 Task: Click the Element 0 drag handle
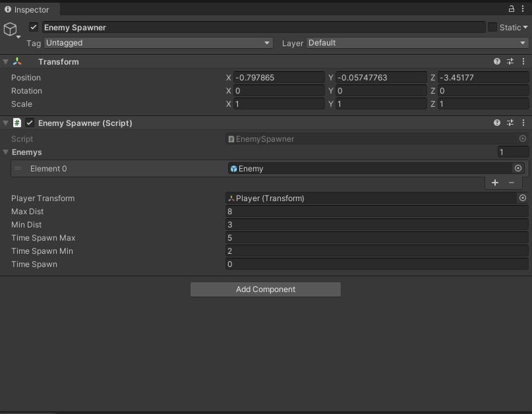(18, 168)
